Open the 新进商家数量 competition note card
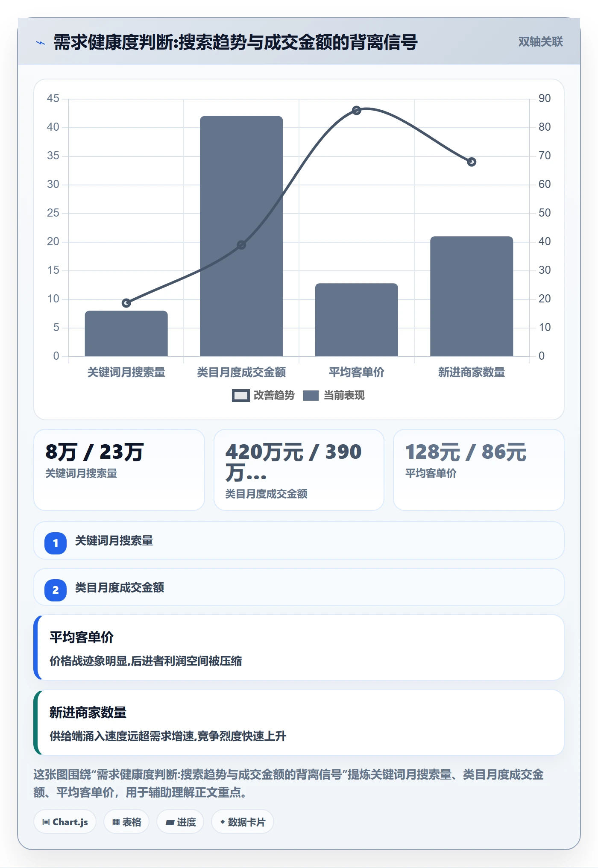This screenshot has width=598, height=868. (299, 723)
